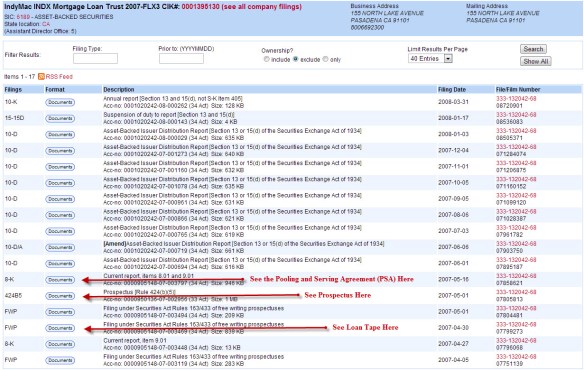Open Documents for 10-D filed 2007-06-01
This screenshot has width=584, height=370.
pyautogui.click(x=60, y=263)
